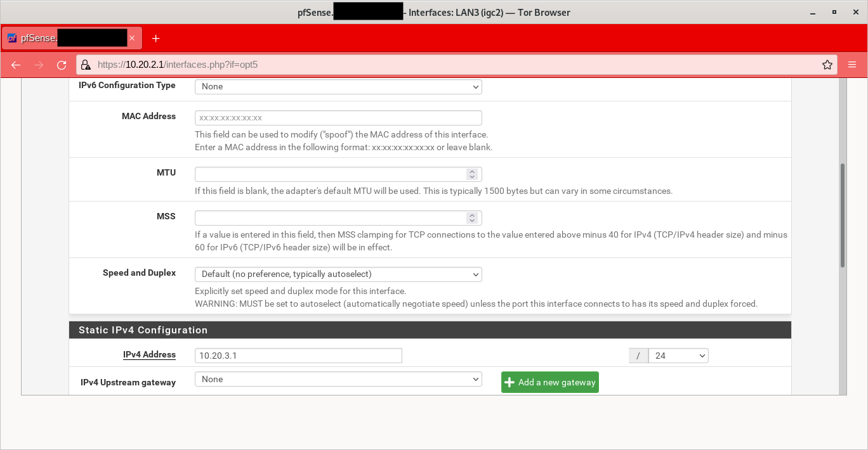Close the pfSense browser tab
Viewport: 868px width, 450px height.
pos(132,38)
